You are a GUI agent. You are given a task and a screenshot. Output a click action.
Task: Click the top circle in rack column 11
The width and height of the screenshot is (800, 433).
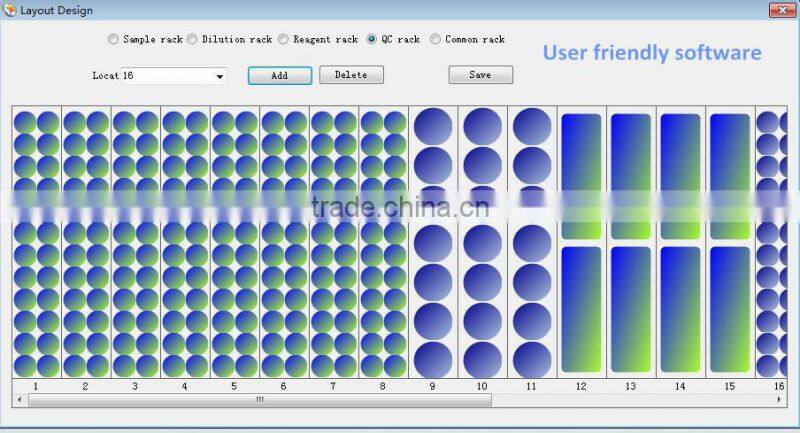532,126
